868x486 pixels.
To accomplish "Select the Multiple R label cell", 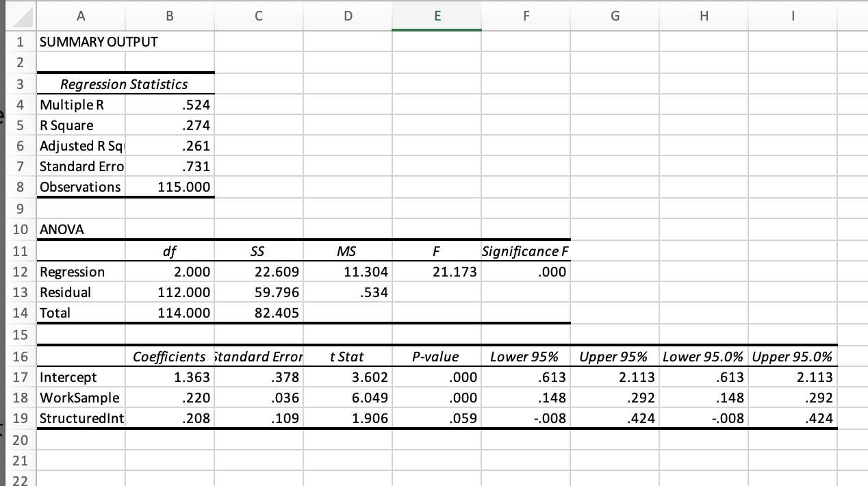I will click(80, 104).
